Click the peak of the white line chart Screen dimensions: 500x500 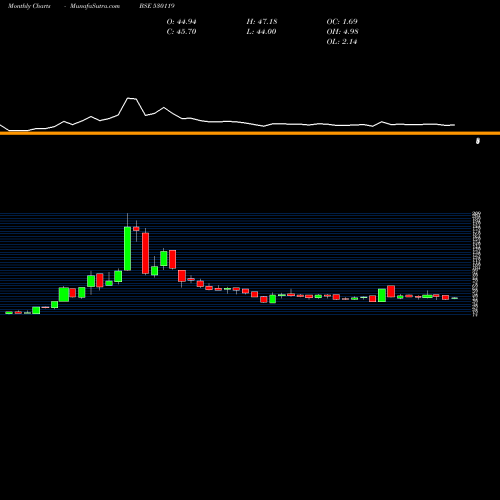click(x=128, y=98)
